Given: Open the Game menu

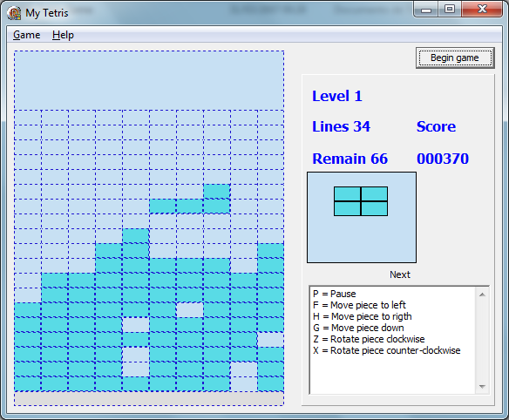Looking at the screenshot, I should click(x=27, y=35).
